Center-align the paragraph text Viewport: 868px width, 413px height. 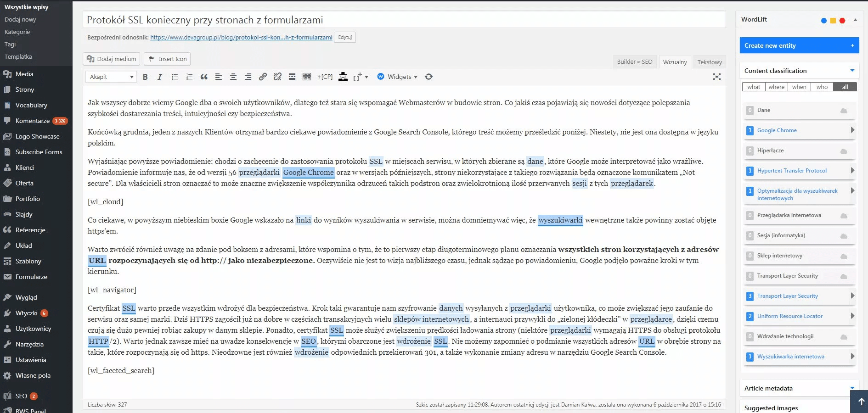[233, 77]
